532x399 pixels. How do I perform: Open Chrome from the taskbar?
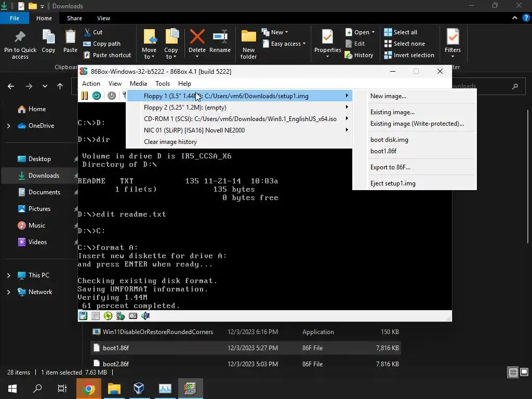(88, 389)
